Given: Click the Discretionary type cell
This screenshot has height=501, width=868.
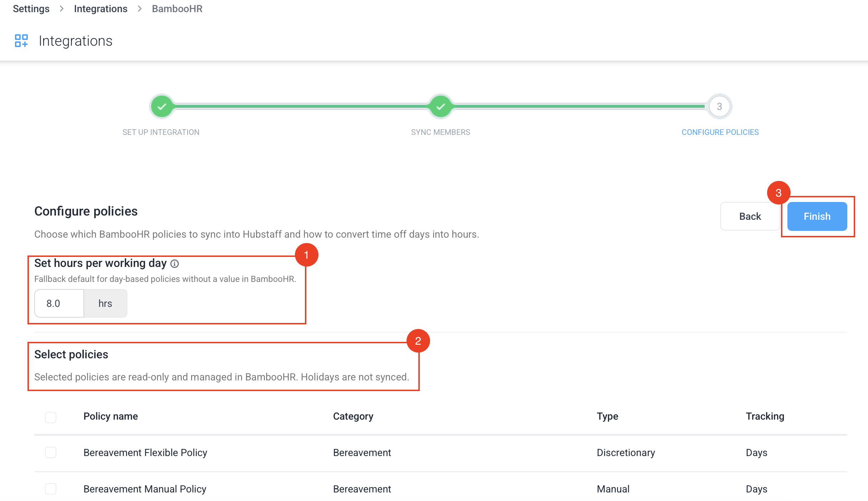Looking at the screenshot, I should [626, 452].
